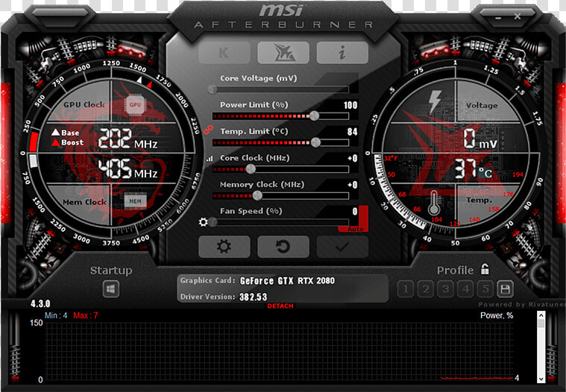The width and height of the screenshot is (566, 392).
Task: Select profile slot 2
Action: [426, 289]
